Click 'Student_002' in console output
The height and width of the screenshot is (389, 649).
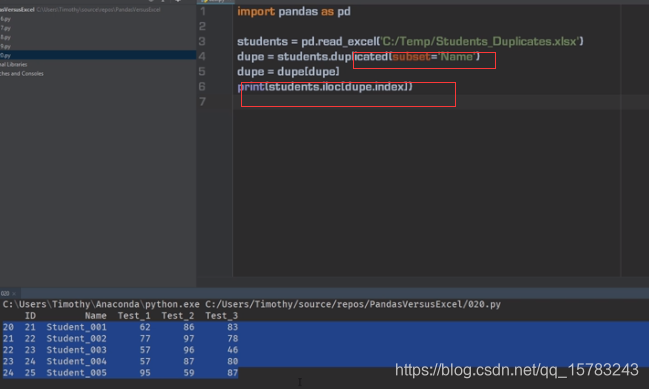pyautogui.click(x=77, y=339)
